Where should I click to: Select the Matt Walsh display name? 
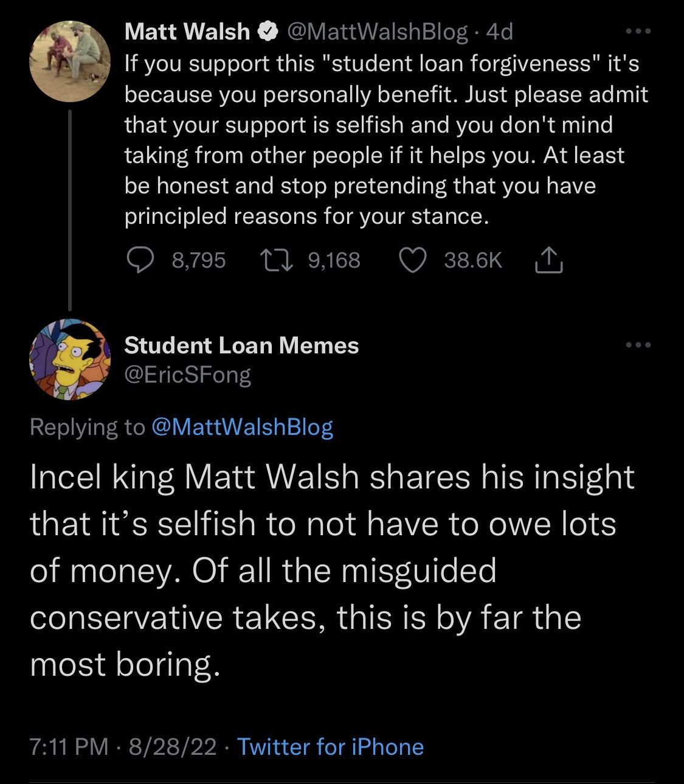pos(187,31)
